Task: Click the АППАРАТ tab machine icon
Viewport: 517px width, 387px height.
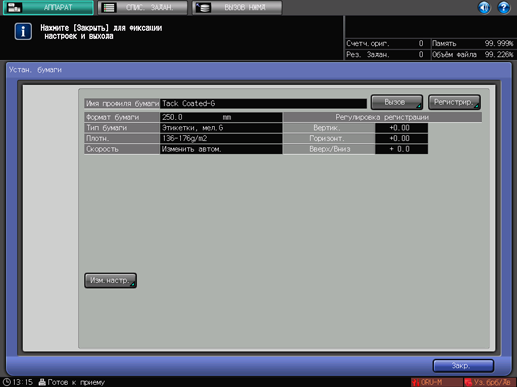Action: click(14, 7)
